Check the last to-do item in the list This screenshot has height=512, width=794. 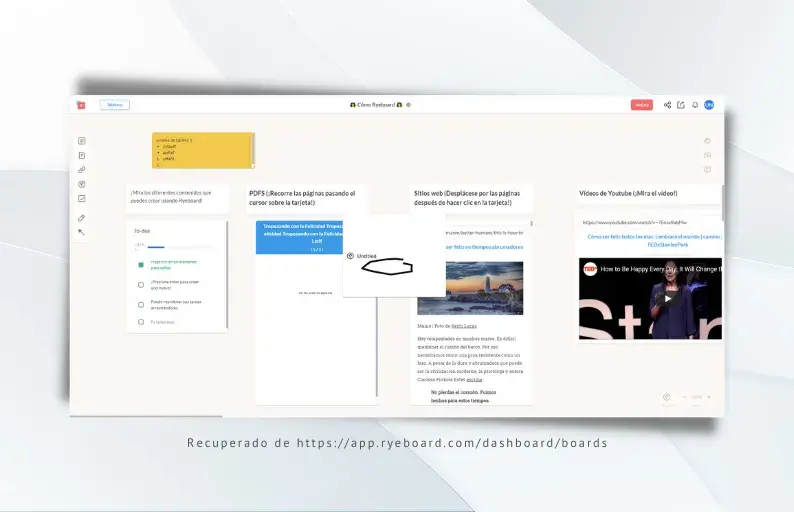[x=141, y=322]
